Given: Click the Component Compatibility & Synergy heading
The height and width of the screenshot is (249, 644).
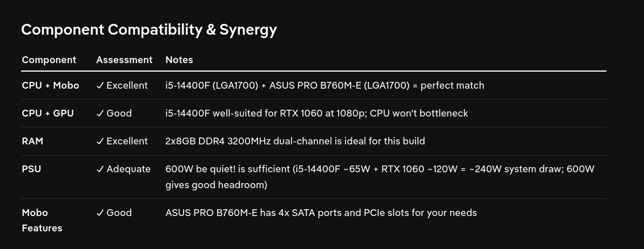Looking at the screenshot, I should tap(149, 30).
